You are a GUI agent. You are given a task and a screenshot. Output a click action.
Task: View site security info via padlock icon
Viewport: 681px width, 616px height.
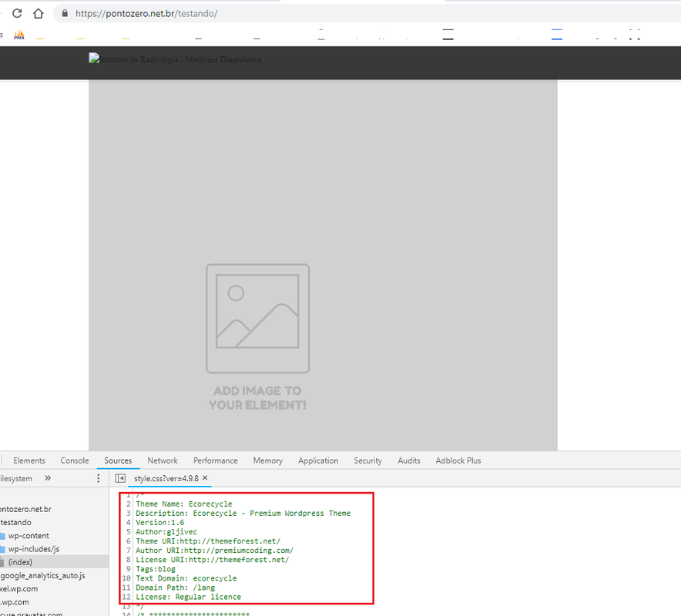click(x=65, y=13)
